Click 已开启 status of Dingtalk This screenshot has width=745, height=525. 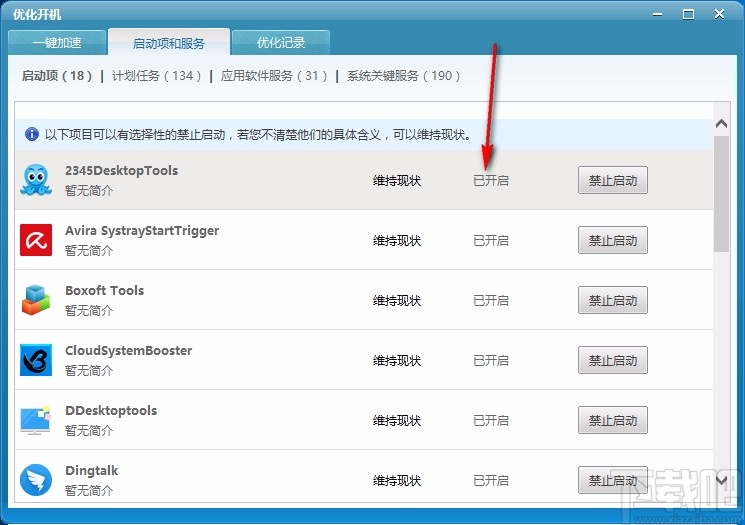491,481
